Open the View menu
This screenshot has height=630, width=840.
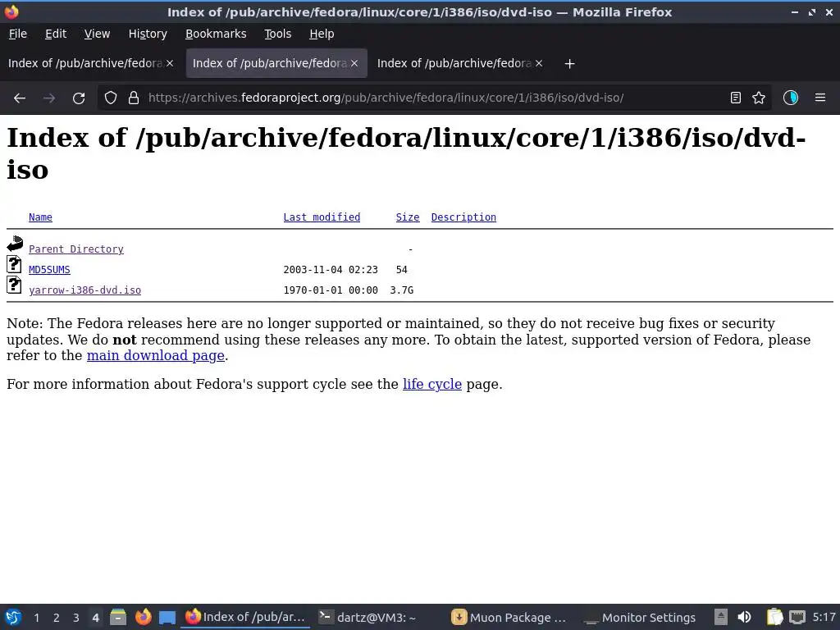pyautogui.click(x=97, y=34)
